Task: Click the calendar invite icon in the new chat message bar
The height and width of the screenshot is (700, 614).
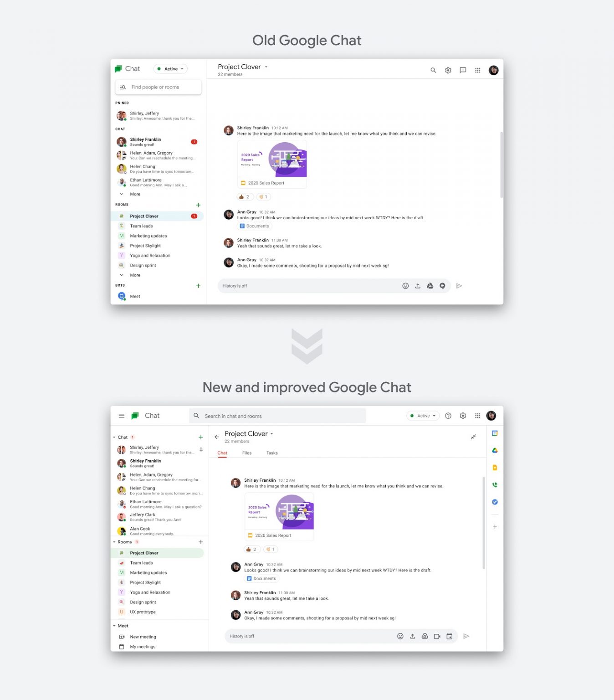Action: [449, 636]
